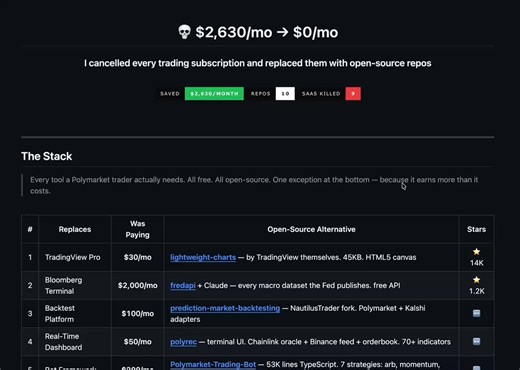Click the 'SAVED' badge label
The height and width of the screenshot is (370, 520).
point(170,94)
